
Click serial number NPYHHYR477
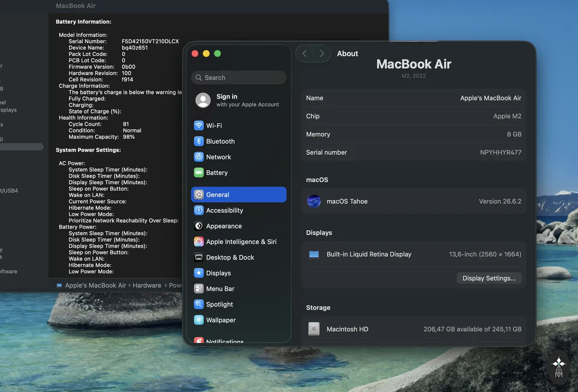[501, 152]
